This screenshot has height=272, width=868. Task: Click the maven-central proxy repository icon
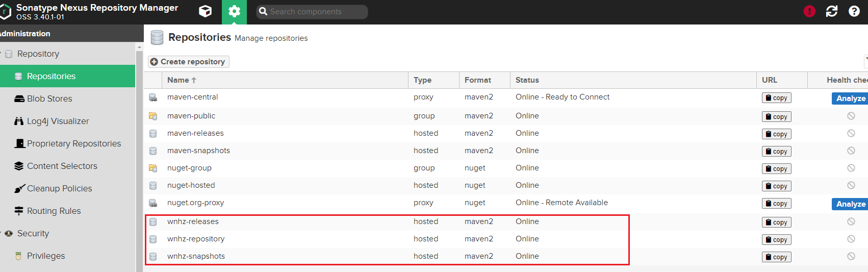click(153, 97)
